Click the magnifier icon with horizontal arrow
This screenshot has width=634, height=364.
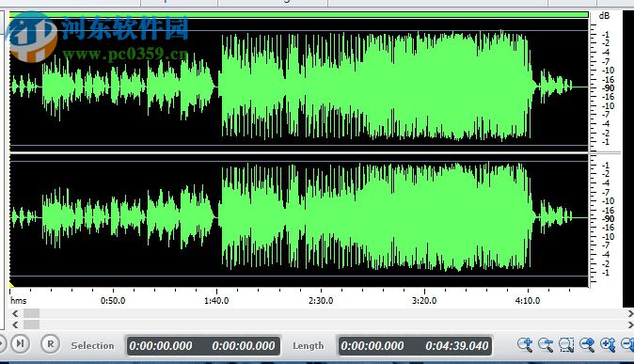tap(587, 344)
